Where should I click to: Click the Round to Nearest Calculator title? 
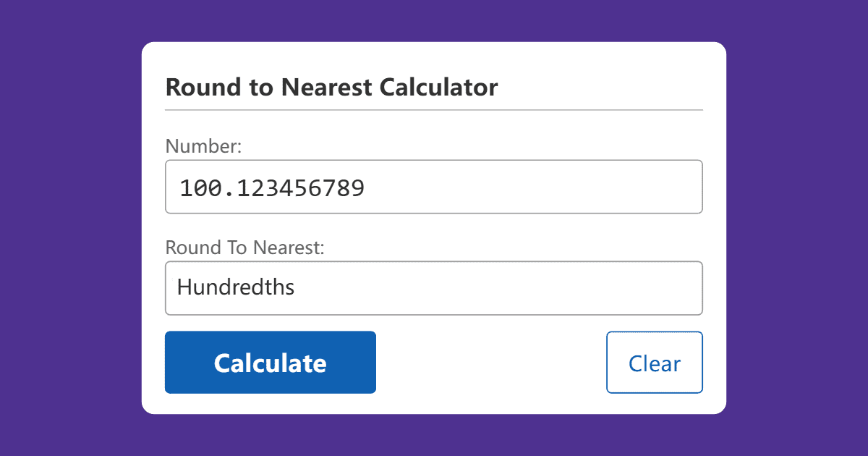coord(331,87)
